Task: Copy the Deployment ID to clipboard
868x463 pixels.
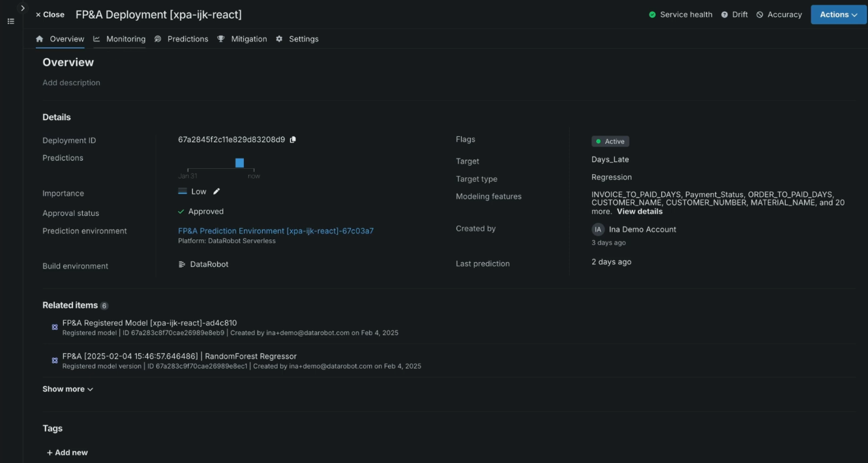Action: click(x=293, y=140)
